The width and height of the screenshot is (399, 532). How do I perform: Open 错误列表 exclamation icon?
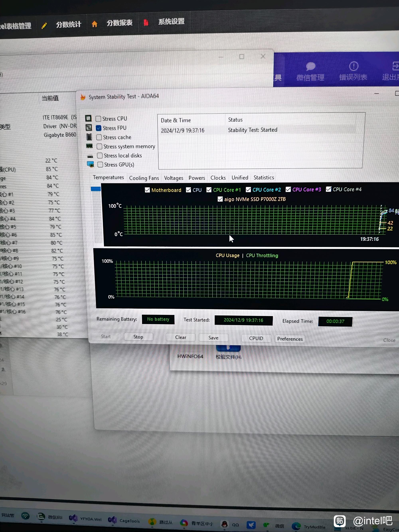coord(354,66)
